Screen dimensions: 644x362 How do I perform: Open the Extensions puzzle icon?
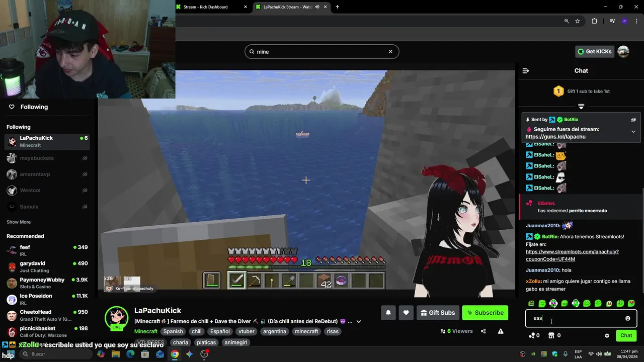[x=594, y=21]
